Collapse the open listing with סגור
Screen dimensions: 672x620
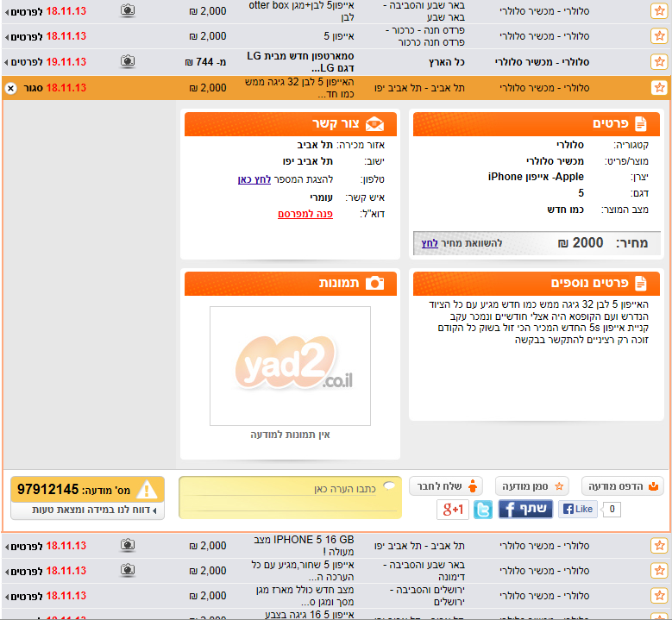[24, 88]
